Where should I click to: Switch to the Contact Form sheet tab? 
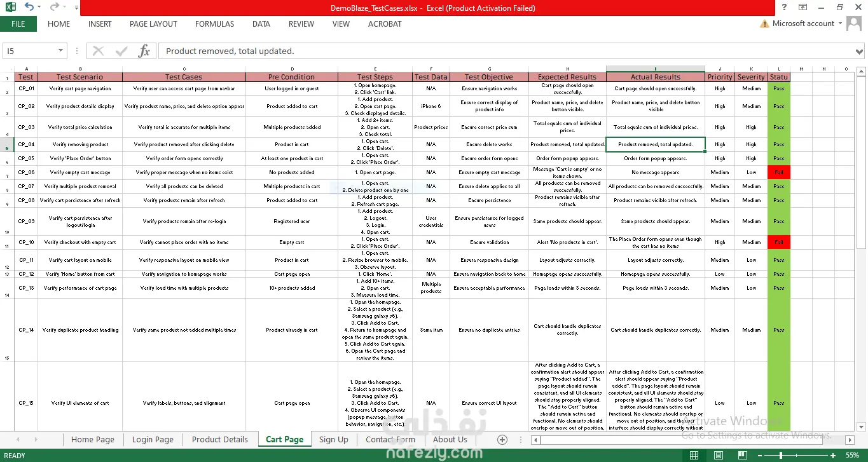pyautogui.click(x=390, y=439)
